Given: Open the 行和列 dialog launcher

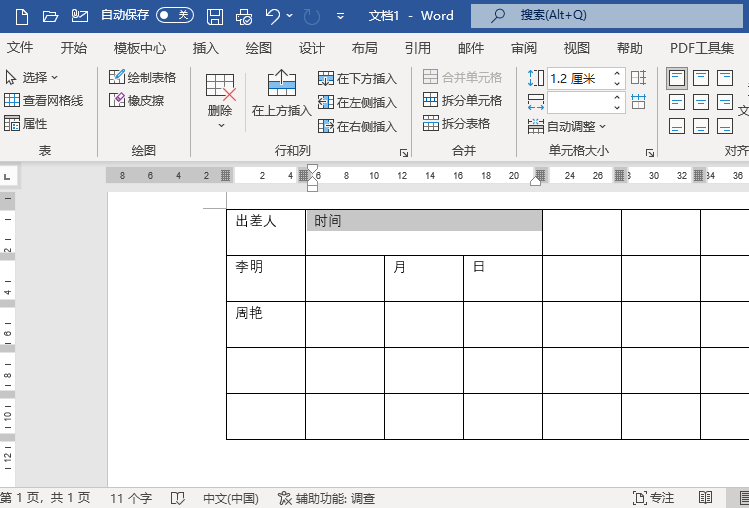Looking at the screenshot, I should click(404, 153).
